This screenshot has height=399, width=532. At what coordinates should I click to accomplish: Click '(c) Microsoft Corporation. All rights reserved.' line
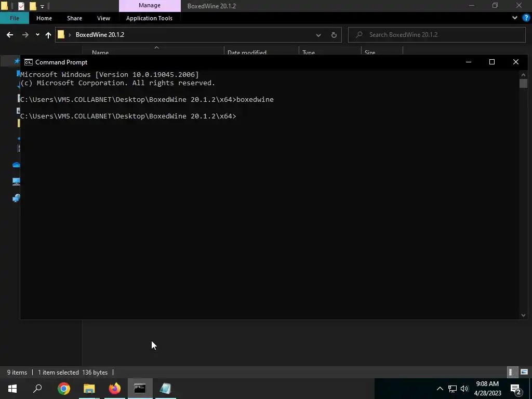tap(118, 83)
